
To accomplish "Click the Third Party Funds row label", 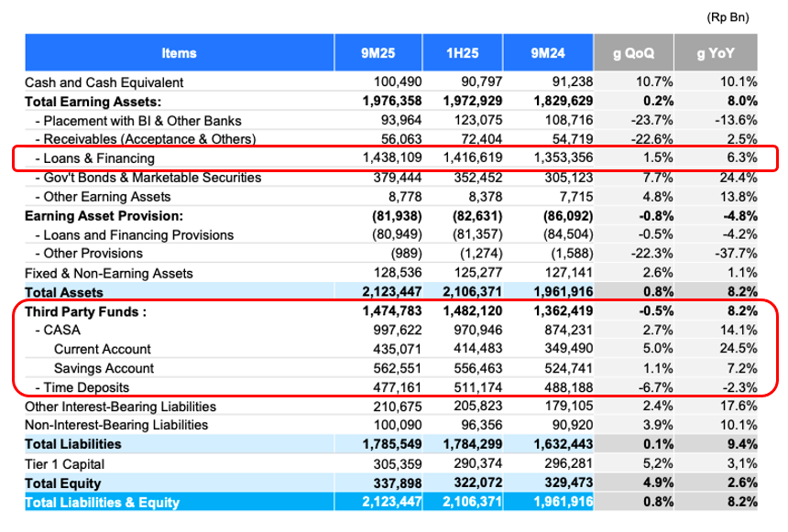I will (x=85, y=310).
